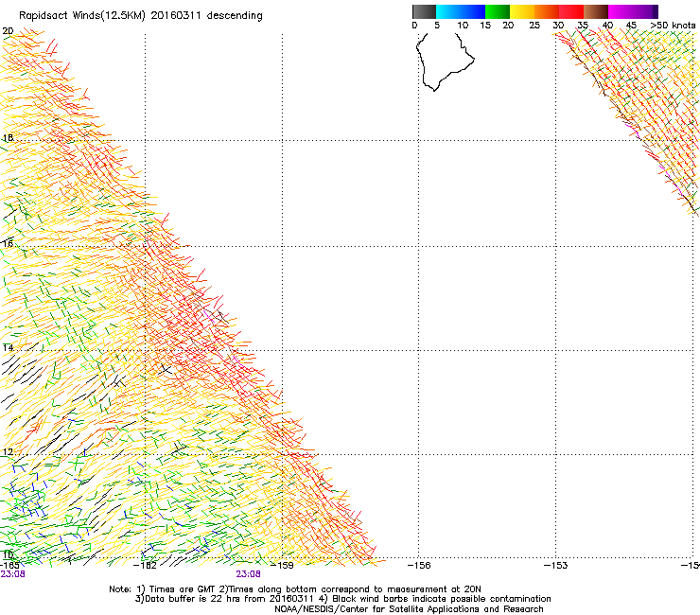Click the 'Times are GMT' note line
The height and width of the screenshot is (615, 700).
pyautogui.click(x=295, y=589)
